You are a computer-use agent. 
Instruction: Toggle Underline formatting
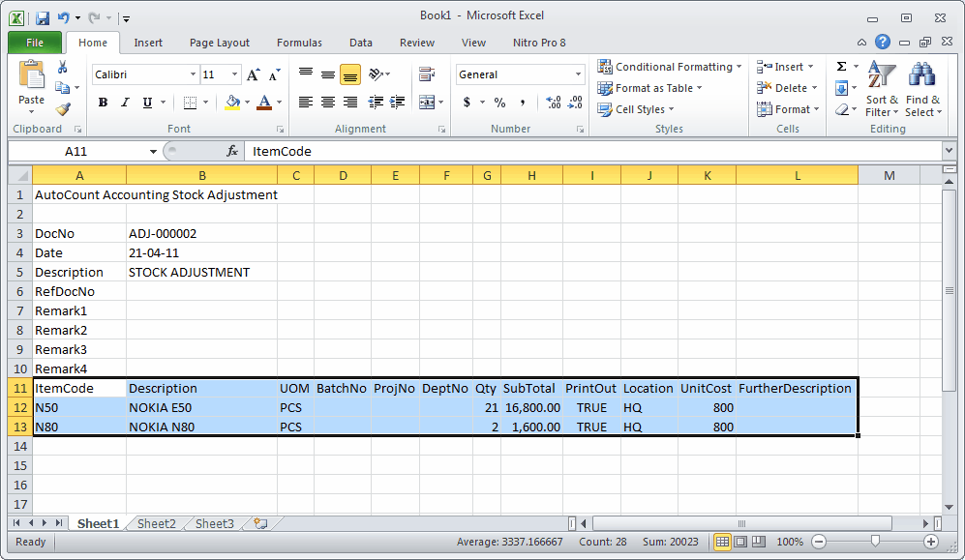click(x=147, y=103)
